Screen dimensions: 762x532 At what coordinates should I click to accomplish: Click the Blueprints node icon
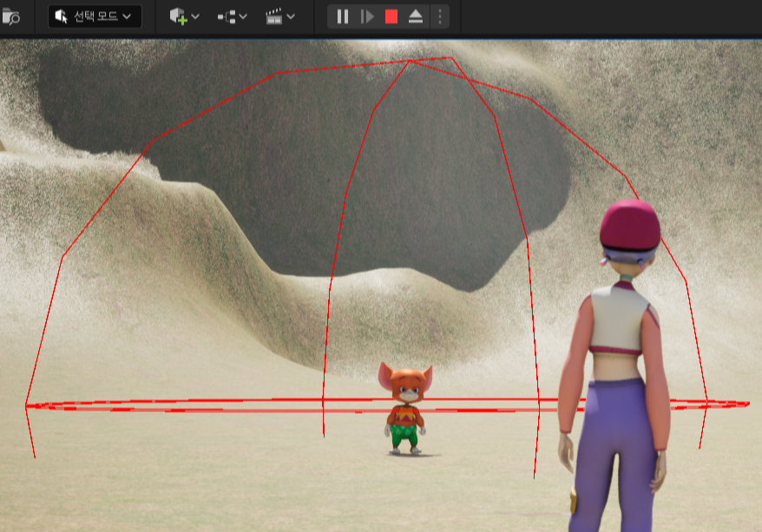[227, 17]
